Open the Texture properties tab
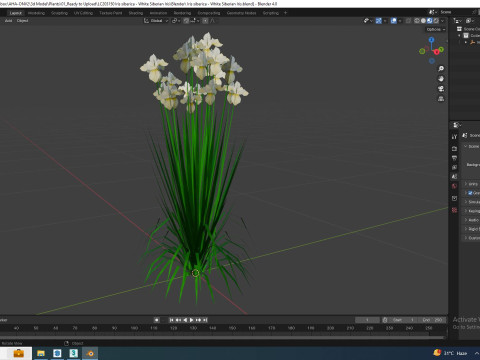Viewport: 480px width, 360px height. pos(454,210)
